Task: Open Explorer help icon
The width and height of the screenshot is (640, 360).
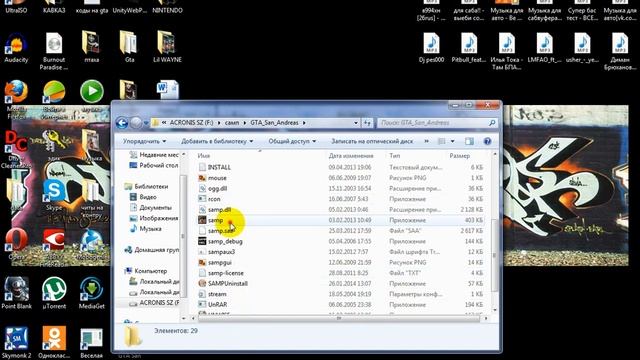Action: pyautogui.click(x=487, y=141)
